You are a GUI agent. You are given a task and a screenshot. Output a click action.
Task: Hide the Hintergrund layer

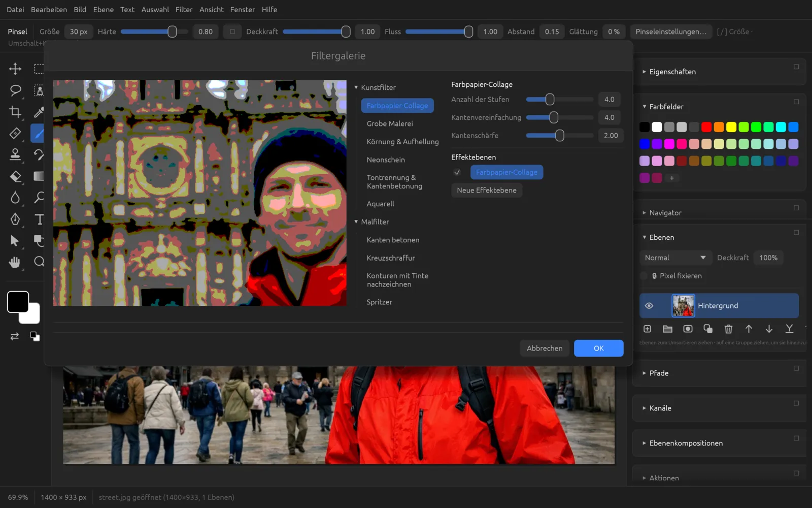click(649, 306)
